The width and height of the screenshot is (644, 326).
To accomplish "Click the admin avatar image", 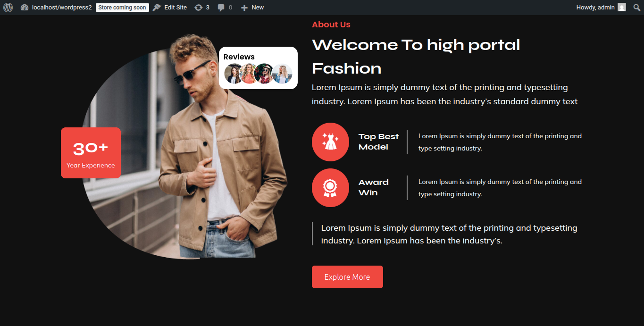I will 622,8.
